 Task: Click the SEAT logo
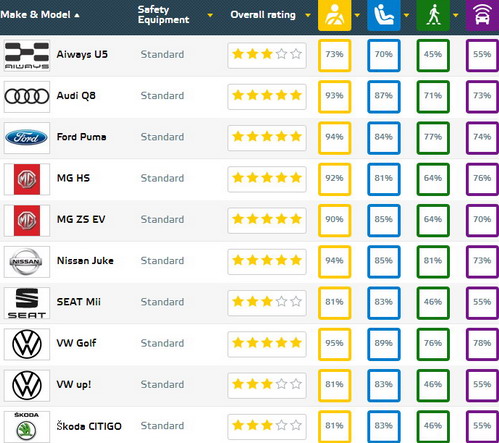tap(27, 303)
